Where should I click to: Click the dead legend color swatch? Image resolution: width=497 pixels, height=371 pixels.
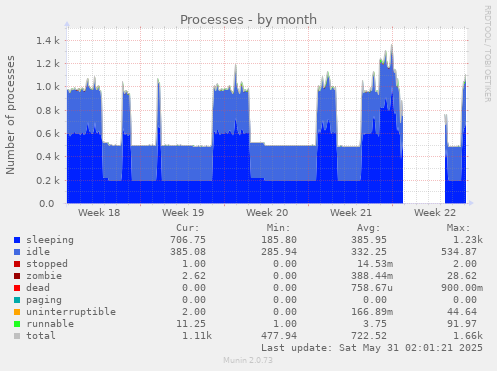point(17,288)
